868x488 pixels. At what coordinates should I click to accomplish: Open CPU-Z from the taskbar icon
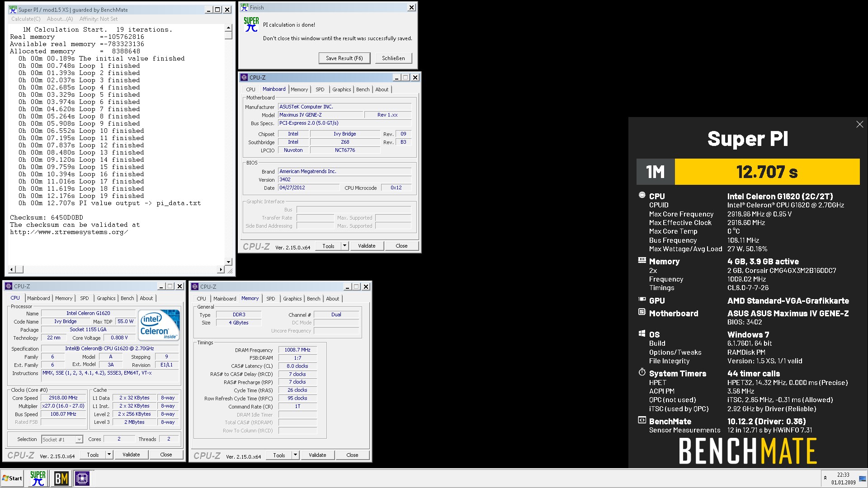(82, 478)
